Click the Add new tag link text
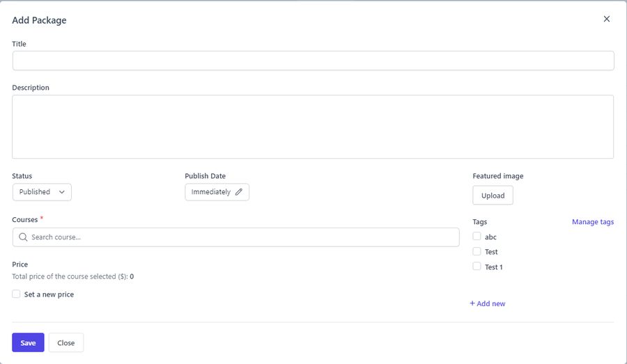The width and height of the screenshot is (627, 364). [x=491, y=303]
